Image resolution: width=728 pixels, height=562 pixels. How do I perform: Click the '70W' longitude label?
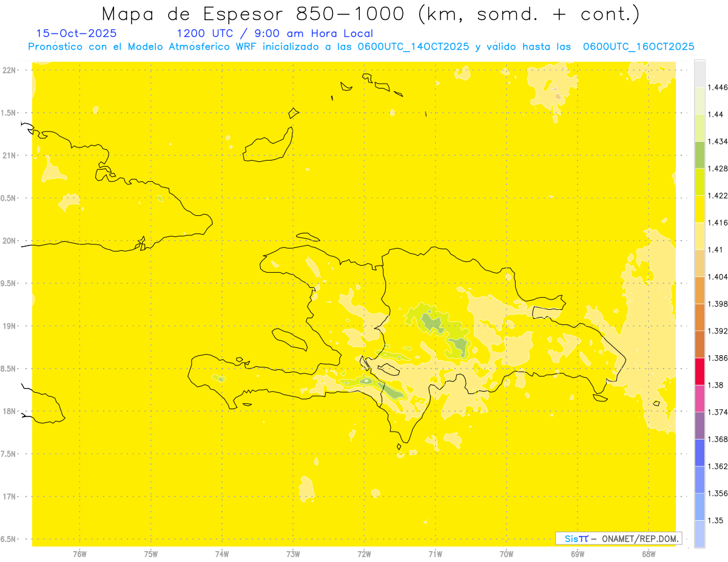pyautogui.click(x=506, y=554)
